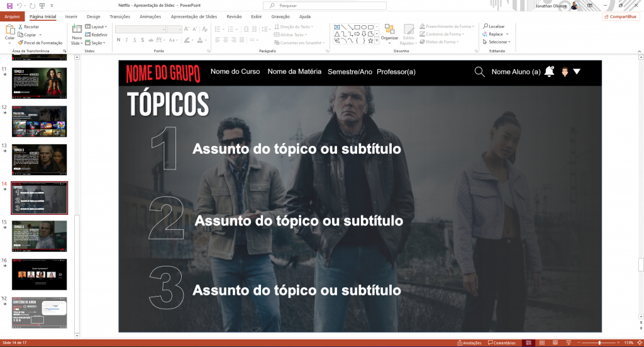644x347 pixels.
Task: Fit slide to current window icon
Action: [640, 343]
